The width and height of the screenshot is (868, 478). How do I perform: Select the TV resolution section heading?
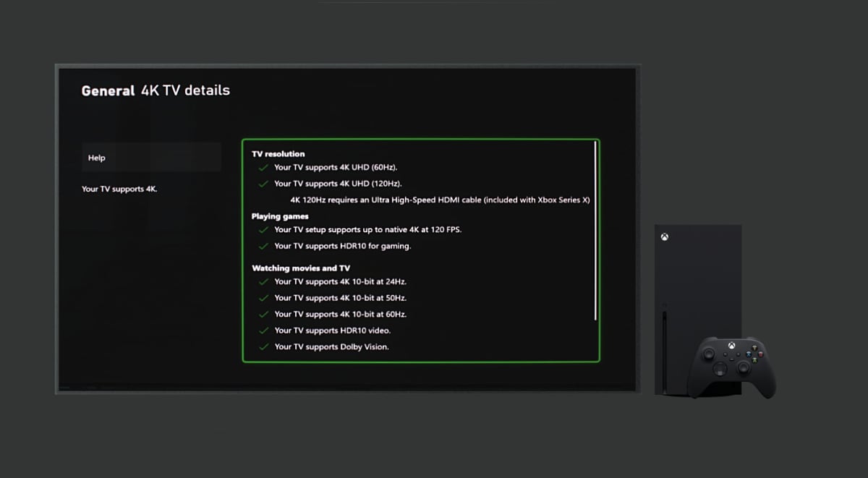278,154
